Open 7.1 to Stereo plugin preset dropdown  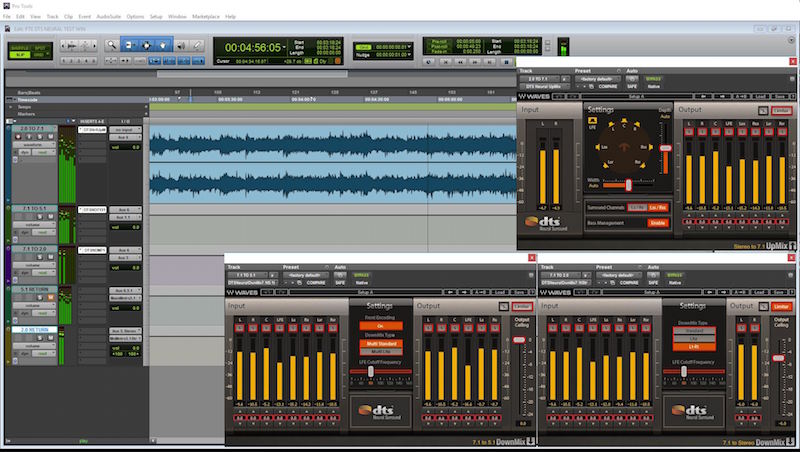[x=618, y=275]
